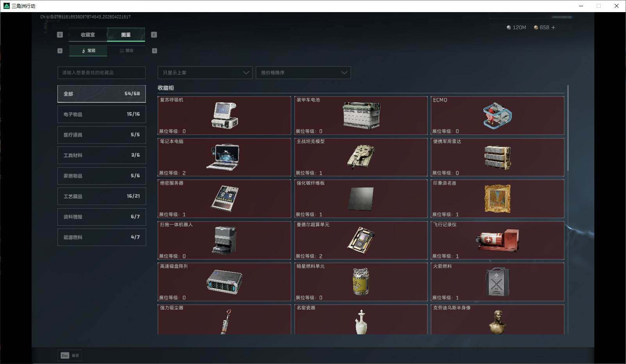626x364 pixels.
Task: Click the plus icon next to 658
Action: (x=553, y=28)
